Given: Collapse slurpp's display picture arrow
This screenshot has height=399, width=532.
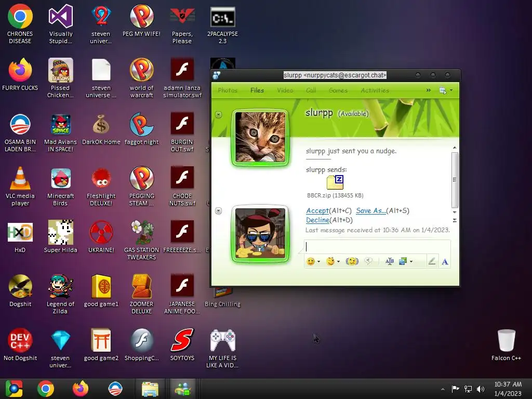Looking at the screenshot, I should (x=219, y=115).
